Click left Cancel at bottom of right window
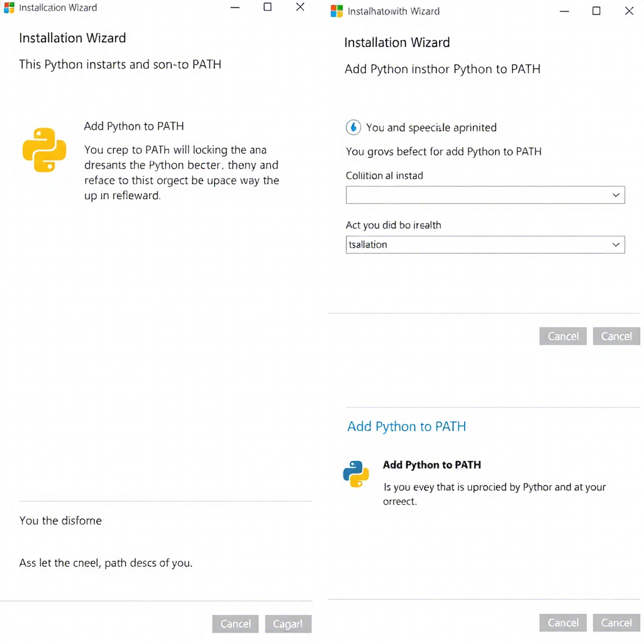This screenshot has height=644, width=644. [563, 623]
